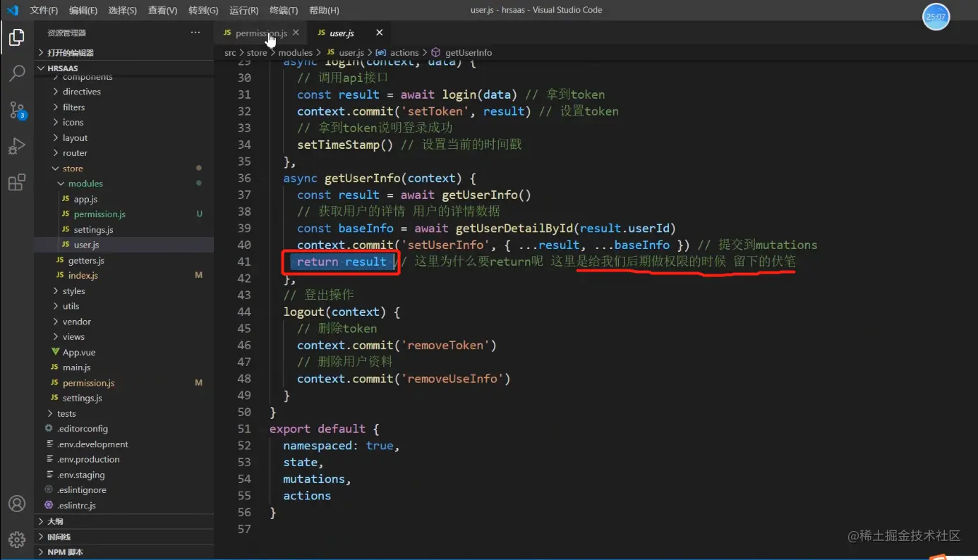Open the .env.staging file
The height and width of the screenshot is (560, 978).
124,475
